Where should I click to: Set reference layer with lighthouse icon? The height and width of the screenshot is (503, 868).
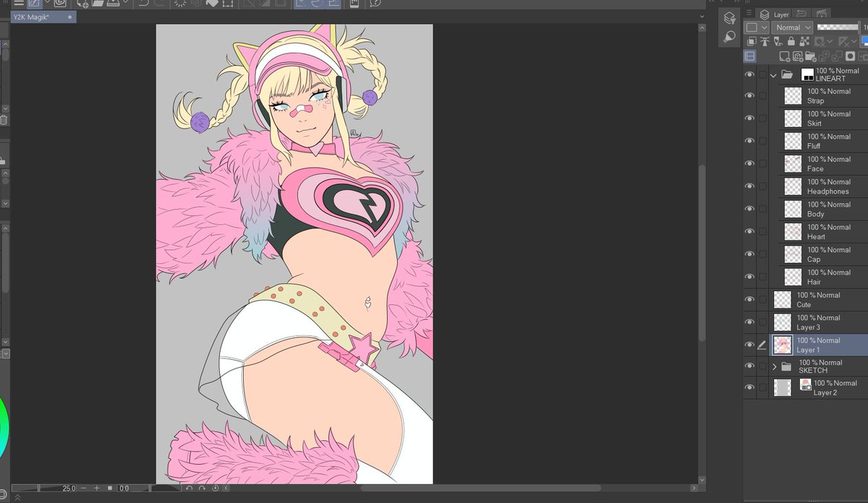click(x=765, y=41)
